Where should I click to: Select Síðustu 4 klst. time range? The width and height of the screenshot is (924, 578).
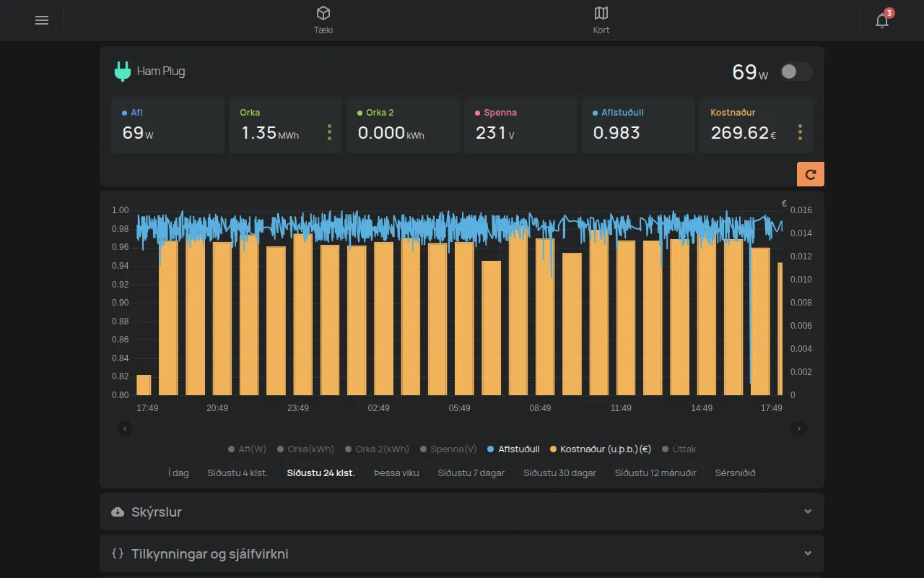pyautogui.click(x=237, y=473)
